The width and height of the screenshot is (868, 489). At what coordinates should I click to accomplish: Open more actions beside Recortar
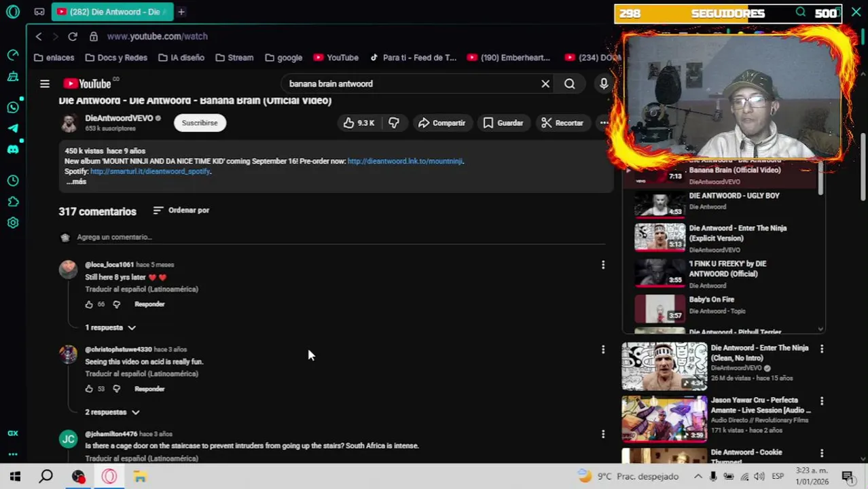(x=603, y=123)
